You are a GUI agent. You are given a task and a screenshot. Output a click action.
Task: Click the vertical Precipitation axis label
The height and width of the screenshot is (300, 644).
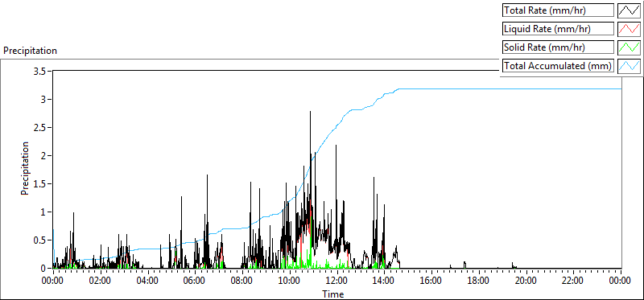point(26,168)
